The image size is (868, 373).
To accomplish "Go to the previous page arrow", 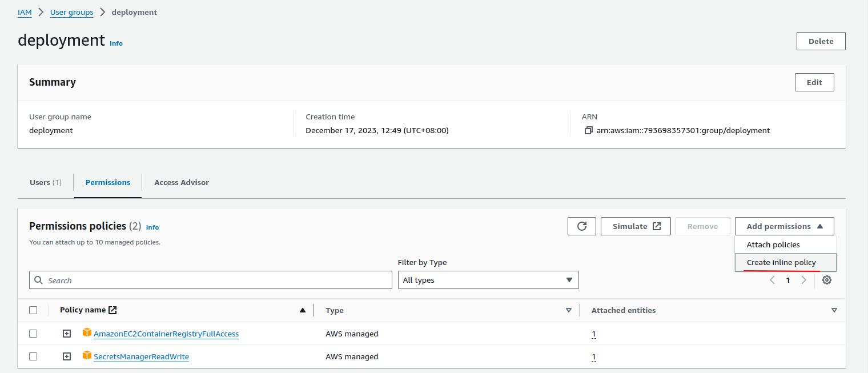I will (772, 280).
